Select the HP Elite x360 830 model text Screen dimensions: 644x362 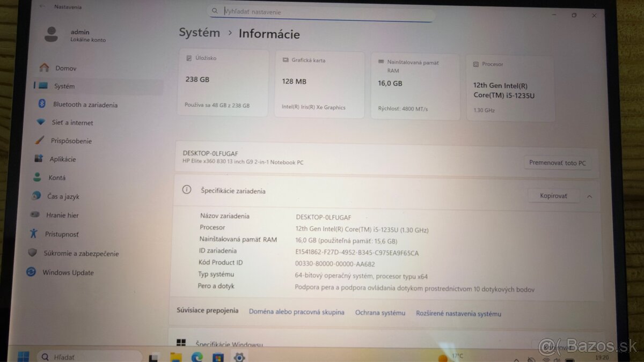pos(243,162)
